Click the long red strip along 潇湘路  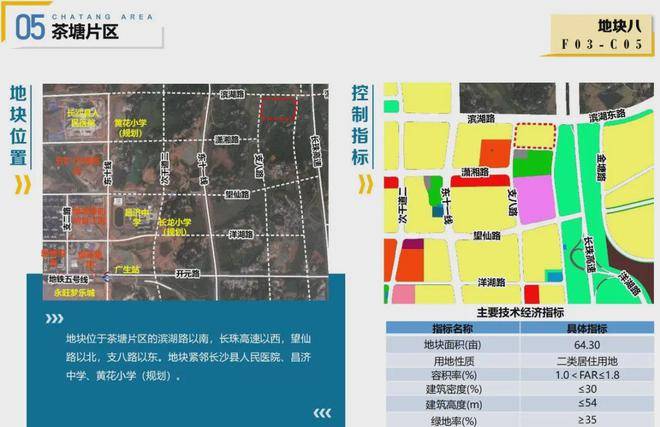pyautogui.click(x=480, y=181)
